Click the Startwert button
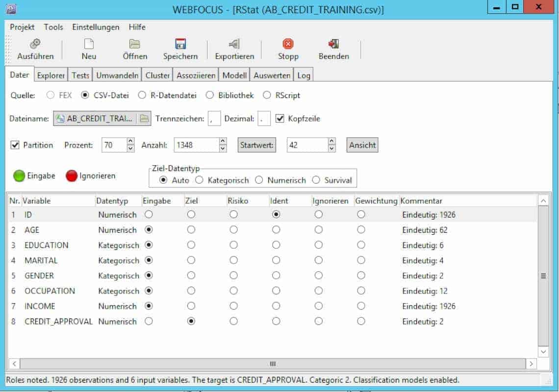Image resolution: width=559 pixels, height=392 pixels. (256, 145)
